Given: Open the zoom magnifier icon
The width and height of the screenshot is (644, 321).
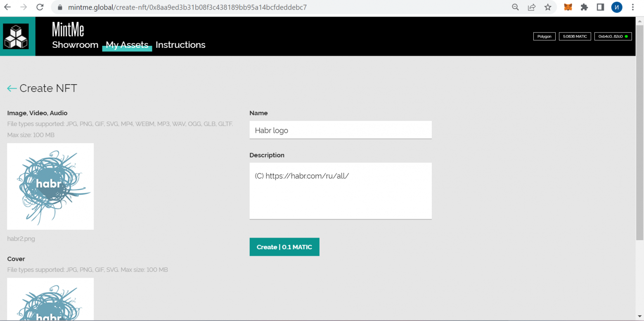Looking at the screenshot, I should (x=515, y=7).
